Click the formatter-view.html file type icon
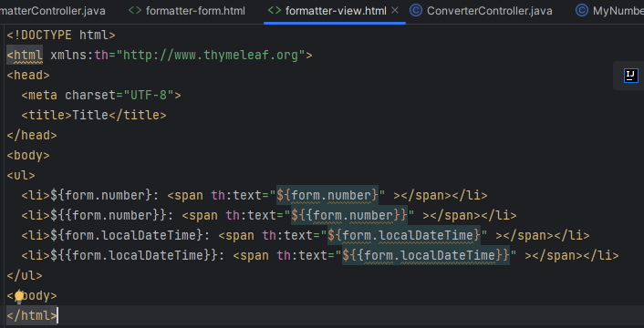 275,11
